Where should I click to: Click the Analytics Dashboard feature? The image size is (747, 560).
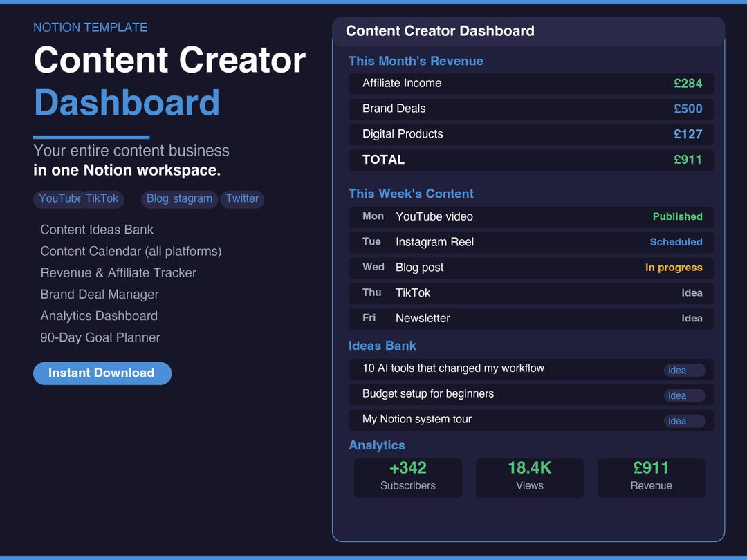click(x=99, y=316)
